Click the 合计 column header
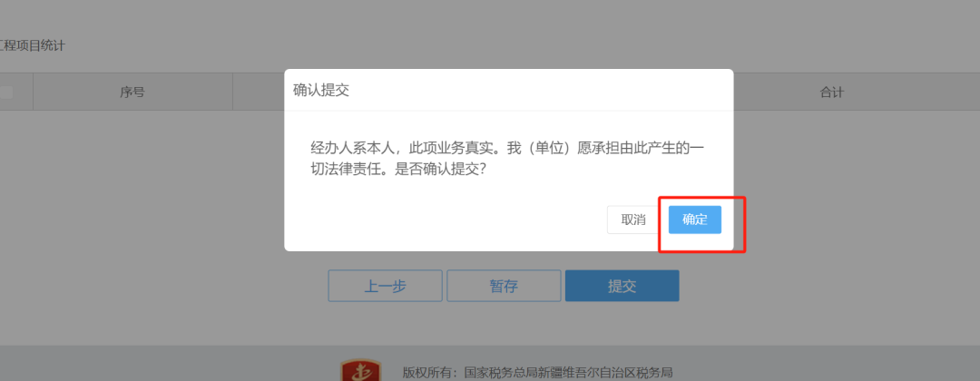The image size is (980, 381). 832,92
